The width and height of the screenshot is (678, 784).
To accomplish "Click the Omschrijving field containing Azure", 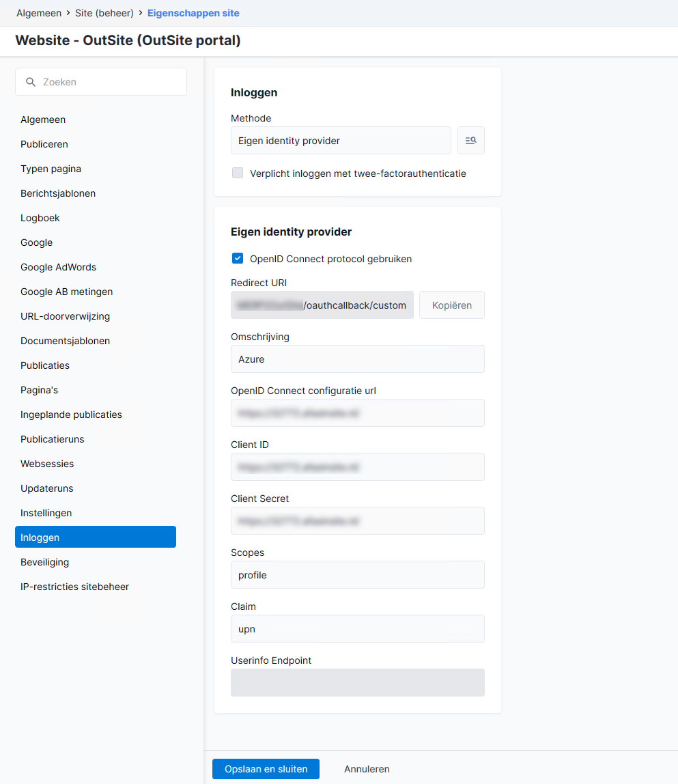I will pyautogui.click(x=358, y=359).
